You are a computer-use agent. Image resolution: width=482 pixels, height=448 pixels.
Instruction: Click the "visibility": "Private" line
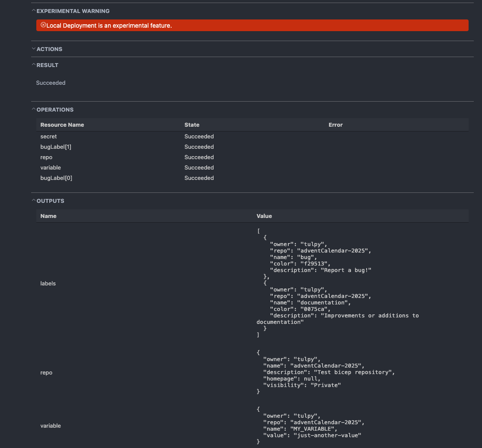[x=302, y=385]
